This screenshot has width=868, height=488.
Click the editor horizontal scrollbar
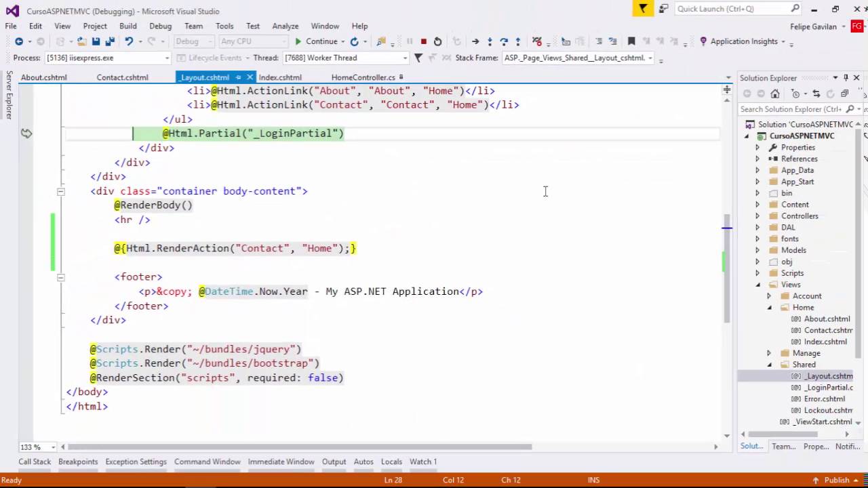coord(300,447)
